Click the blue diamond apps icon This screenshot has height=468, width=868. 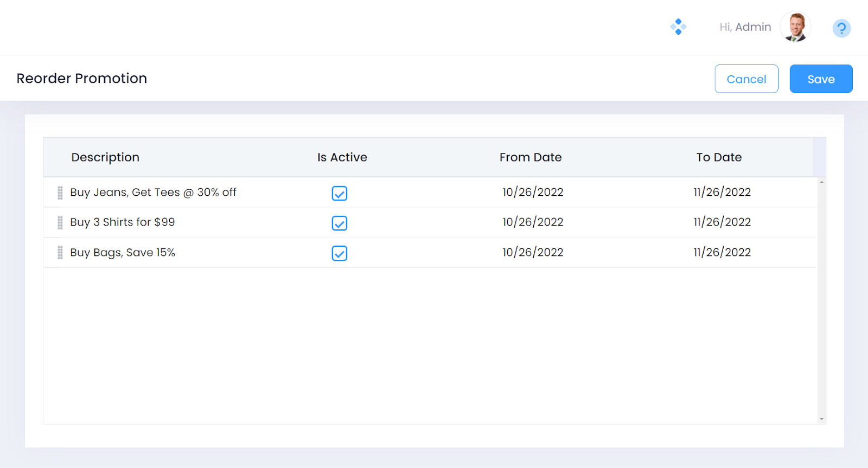pos(678,27)
